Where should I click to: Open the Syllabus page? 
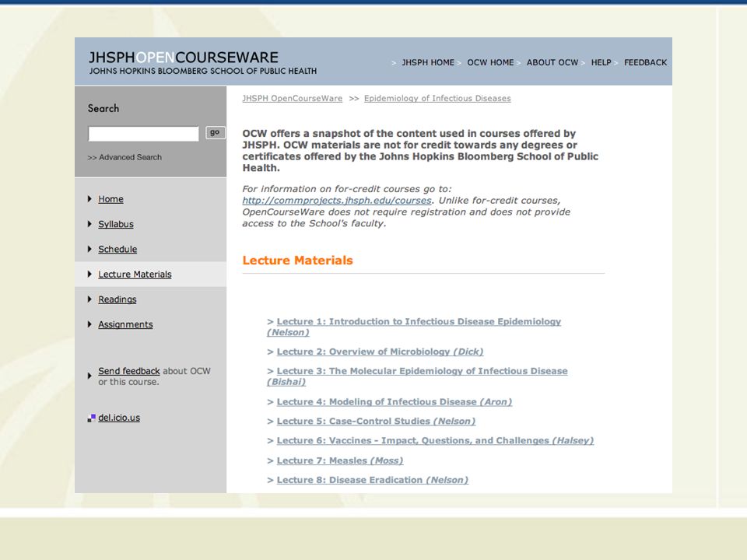point(116,224)
